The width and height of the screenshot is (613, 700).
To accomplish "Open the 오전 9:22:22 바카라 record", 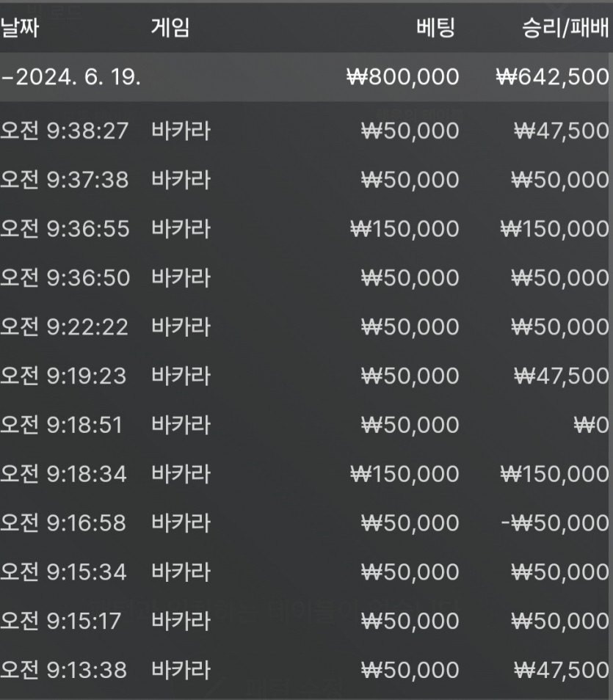I will (307, 327).
